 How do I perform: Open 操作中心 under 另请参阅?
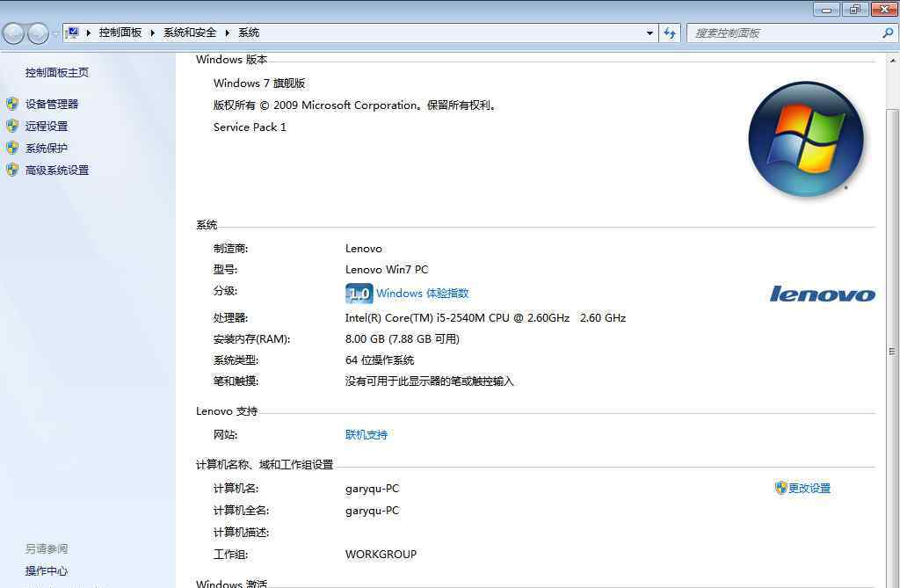pyautogui.click(x=47, y=570)
